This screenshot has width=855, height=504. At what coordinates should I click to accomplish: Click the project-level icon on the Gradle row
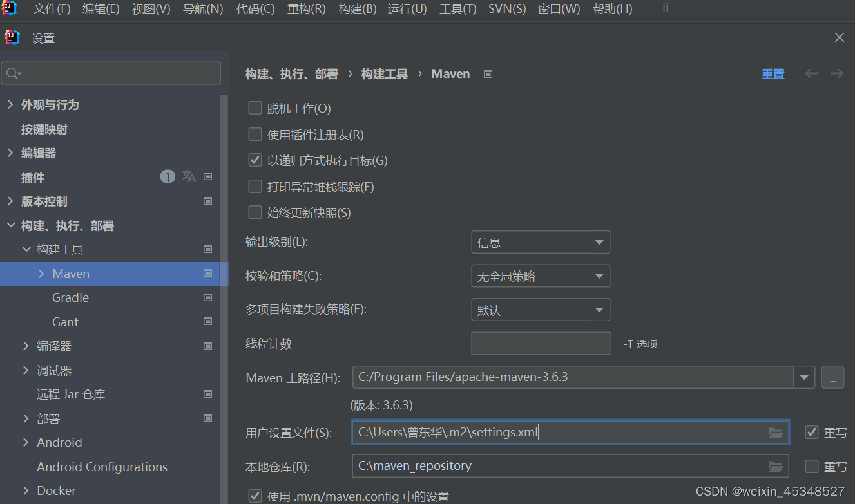coord(207,297)
